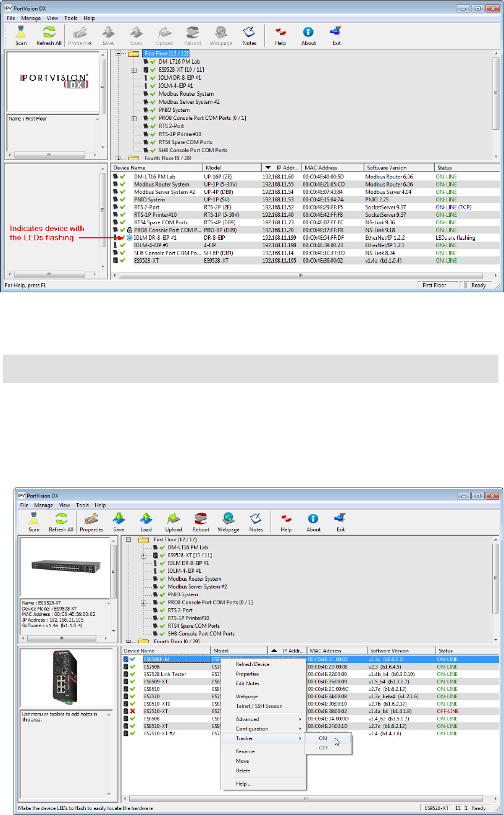Click Exit icon in upper window toolbar

(335, 33)
